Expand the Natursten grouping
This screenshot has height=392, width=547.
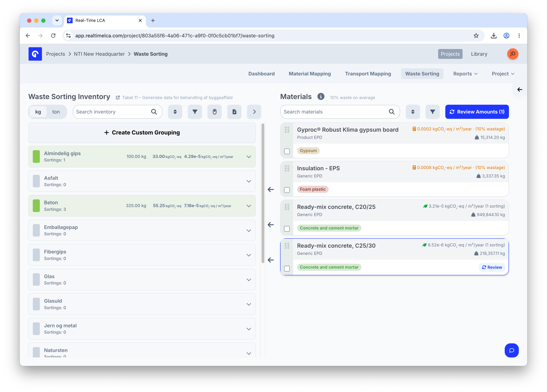tap(249, 353)
